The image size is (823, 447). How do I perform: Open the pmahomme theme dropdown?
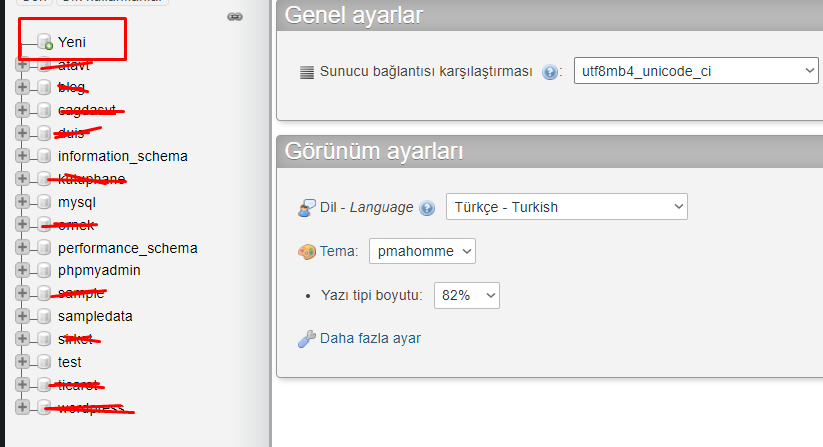click(422, 251)
